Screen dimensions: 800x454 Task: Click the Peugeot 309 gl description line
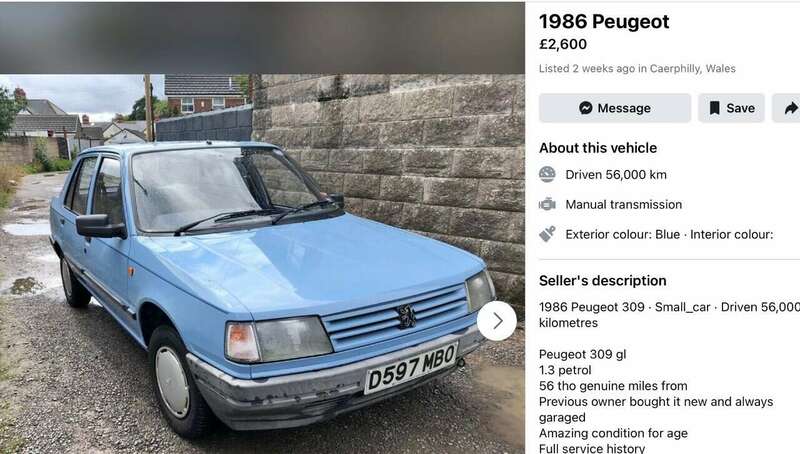(583, 355)
